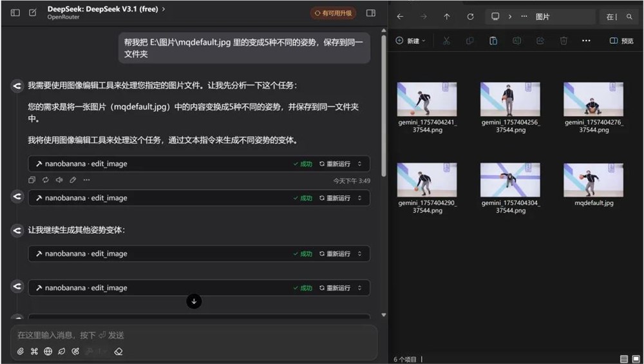Toggle the 预览 preview pane
Screen dimensions: 644x364
tap(621, 41)
